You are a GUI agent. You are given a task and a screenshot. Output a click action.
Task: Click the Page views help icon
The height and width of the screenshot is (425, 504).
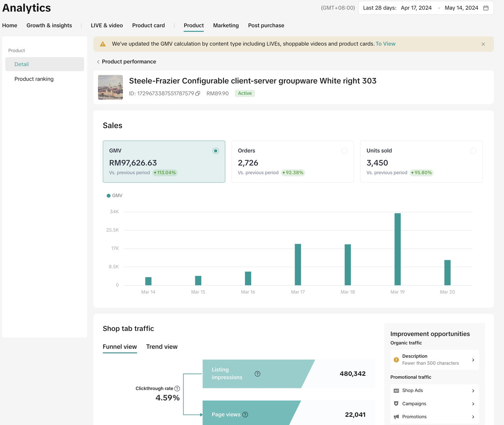click(x=245, y=414)
